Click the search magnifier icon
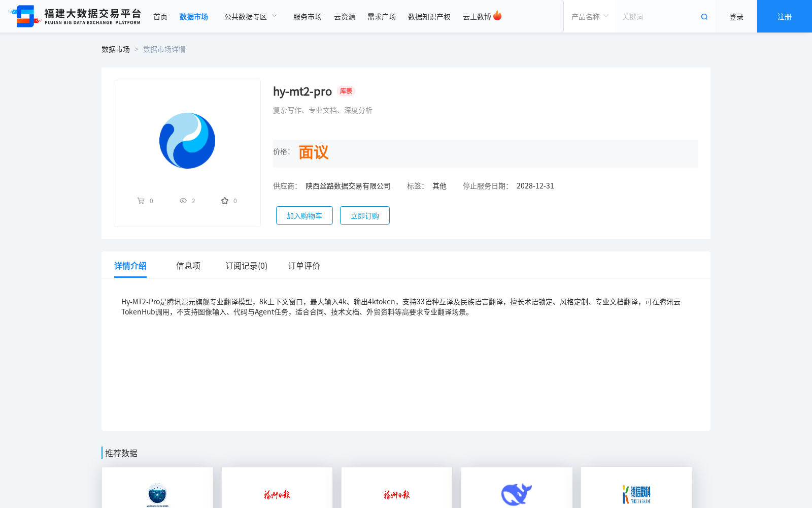The image size is (812, 508). (x=704, y=17)
